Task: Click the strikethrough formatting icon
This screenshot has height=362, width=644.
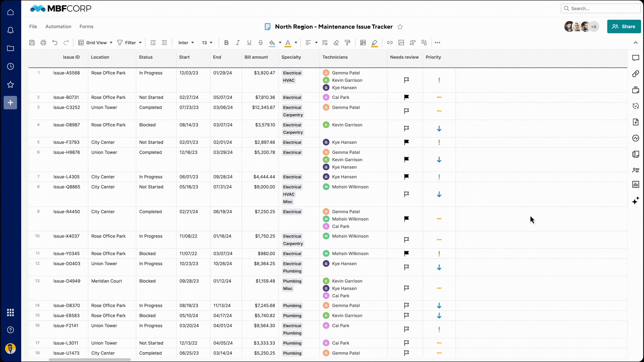Action: click(261, 43)
